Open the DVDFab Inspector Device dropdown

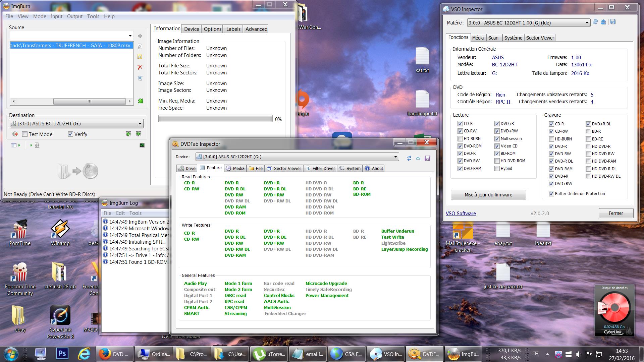(x=395, y=157)
